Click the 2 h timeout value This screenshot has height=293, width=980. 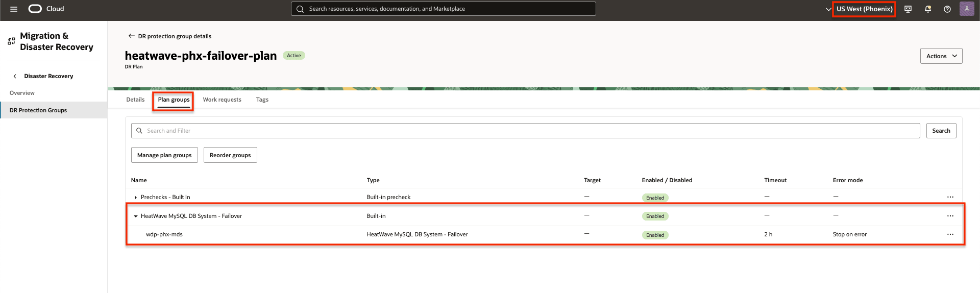pos(768,234)
